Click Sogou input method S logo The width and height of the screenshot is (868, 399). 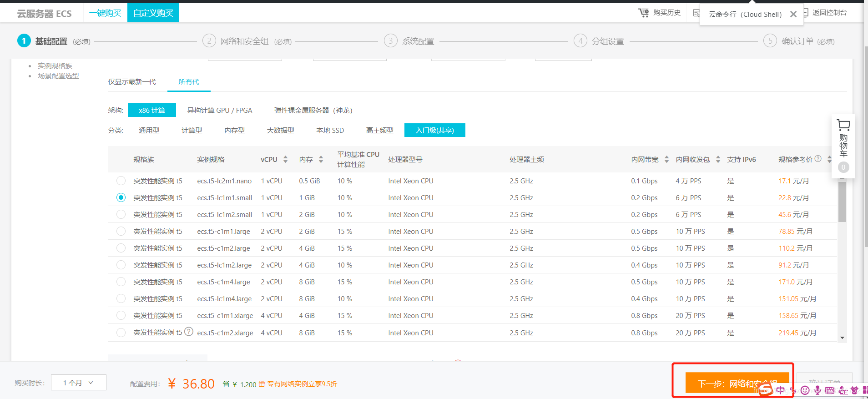click(x=765, y=389)
